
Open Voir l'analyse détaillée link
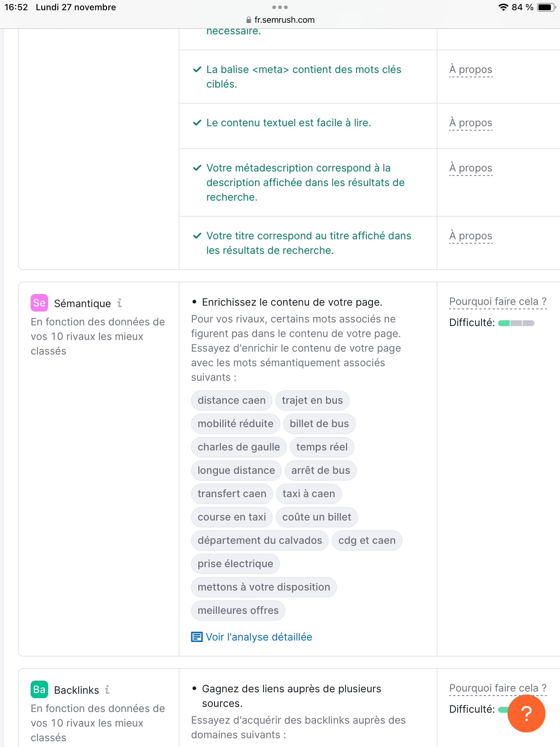(x=259, y=637)
